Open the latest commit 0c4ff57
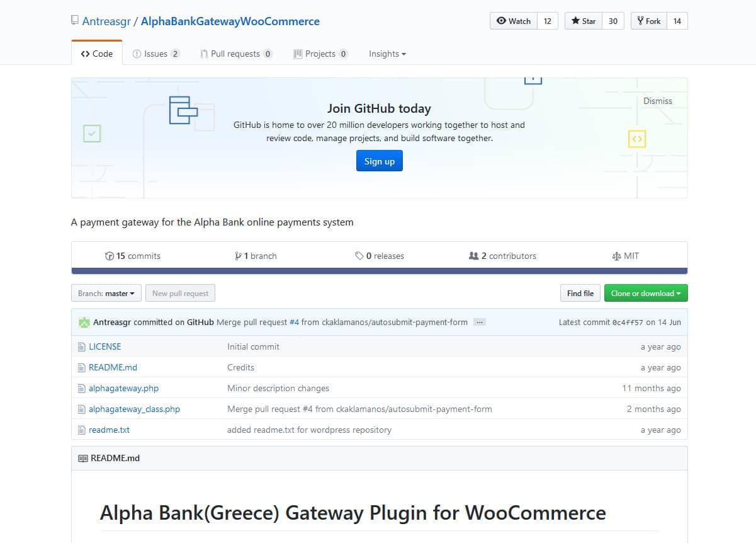This screenshot has height=543, width=756. (x=628, y=323)
